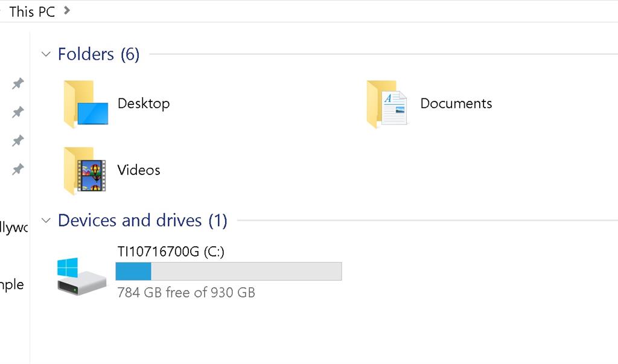Select the Documents folder icon
This screenshot has height=364, width=618.
[387, 104]
